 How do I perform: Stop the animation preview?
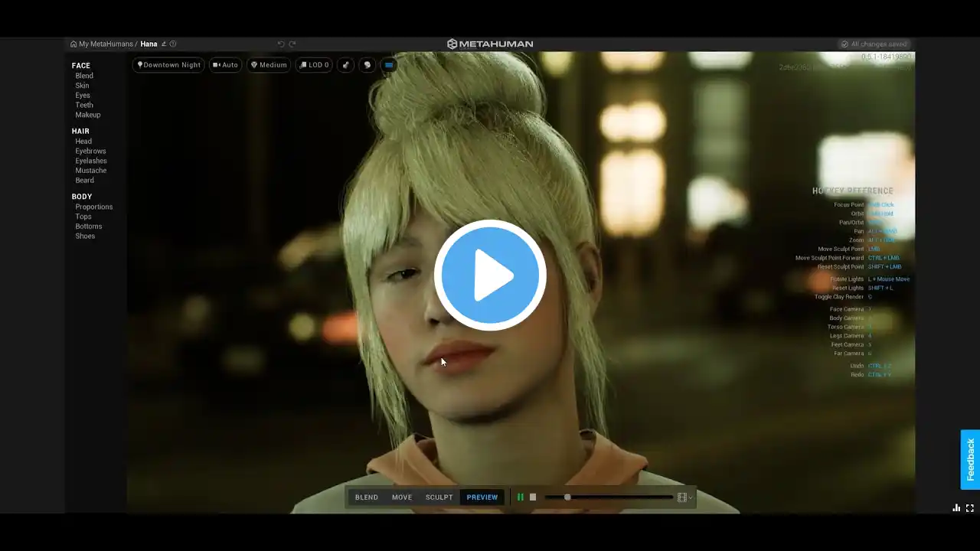point(533,497)
